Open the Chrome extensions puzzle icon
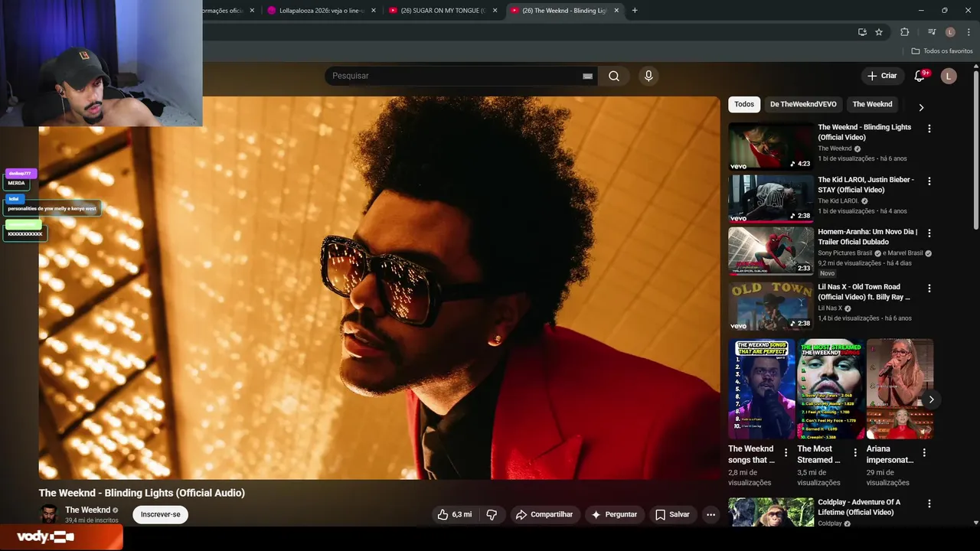The height and width of the screenshot is (551, 980). 905,32
